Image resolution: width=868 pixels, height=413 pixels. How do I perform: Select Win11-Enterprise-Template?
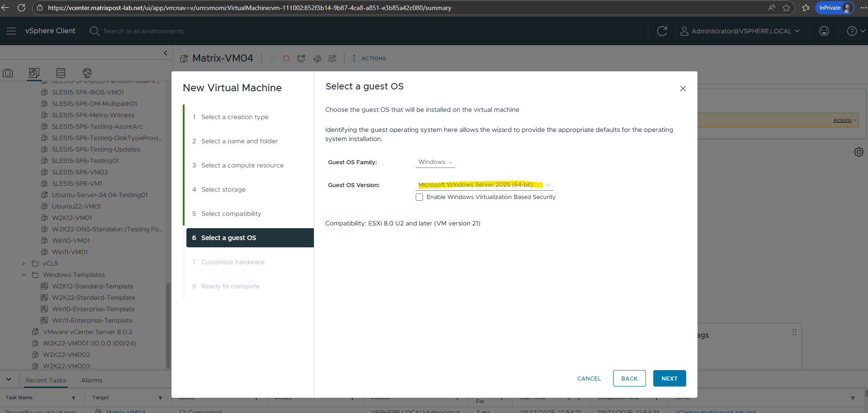[92, 320]
